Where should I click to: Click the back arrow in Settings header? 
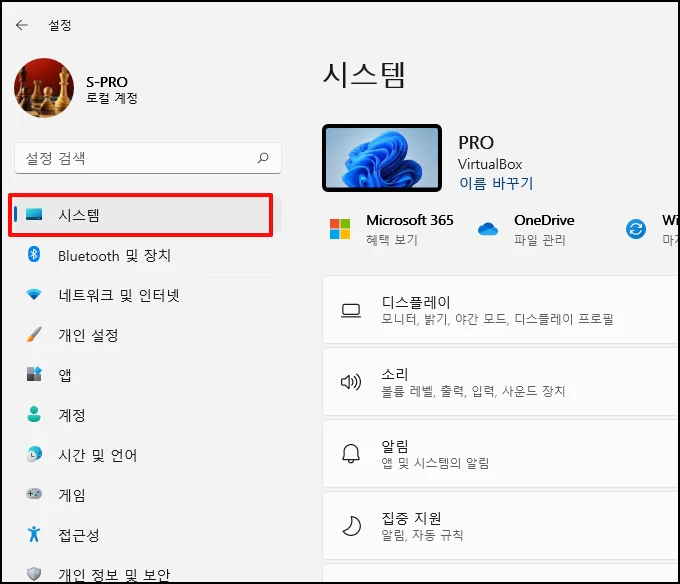point(22,25)
